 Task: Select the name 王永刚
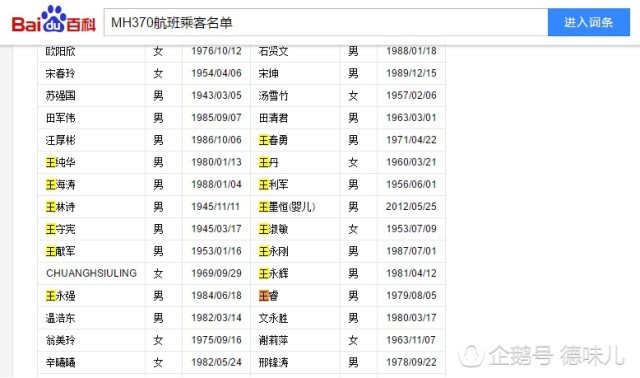(273, 251)
